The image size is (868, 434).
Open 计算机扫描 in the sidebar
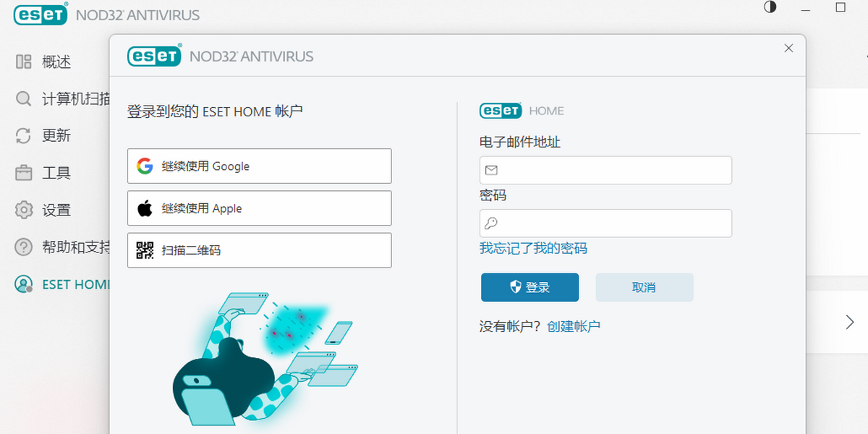click(76, 99)
